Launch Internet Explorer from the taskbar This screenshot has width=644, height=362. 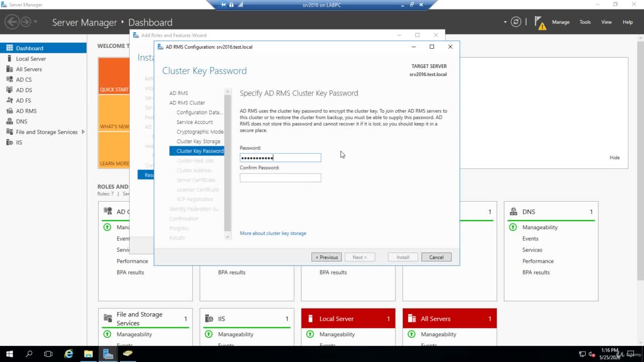coord(68,354)
